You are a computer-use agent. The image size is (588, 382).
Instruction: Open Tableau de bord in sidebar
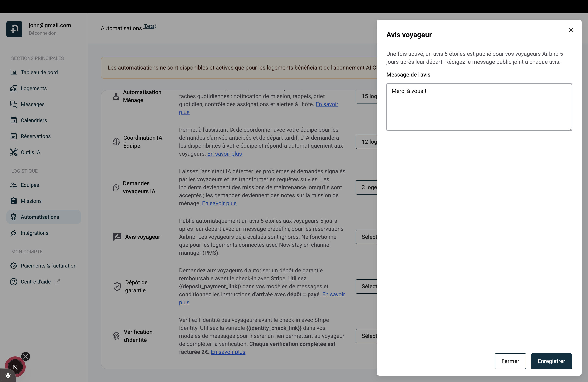point(44,72)
